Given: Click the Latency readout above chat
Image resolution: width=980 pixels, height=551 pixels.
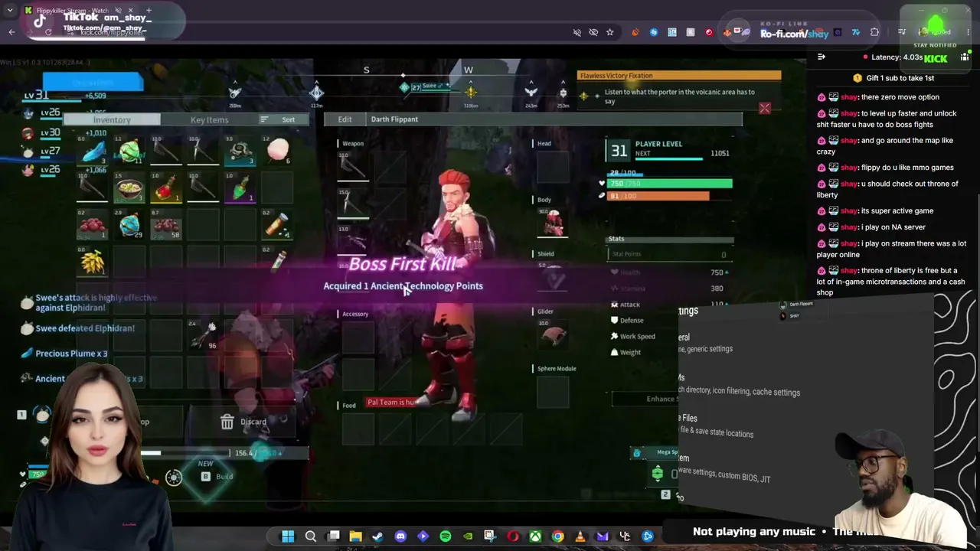Looking at the screenshot, I should (892, 57).
